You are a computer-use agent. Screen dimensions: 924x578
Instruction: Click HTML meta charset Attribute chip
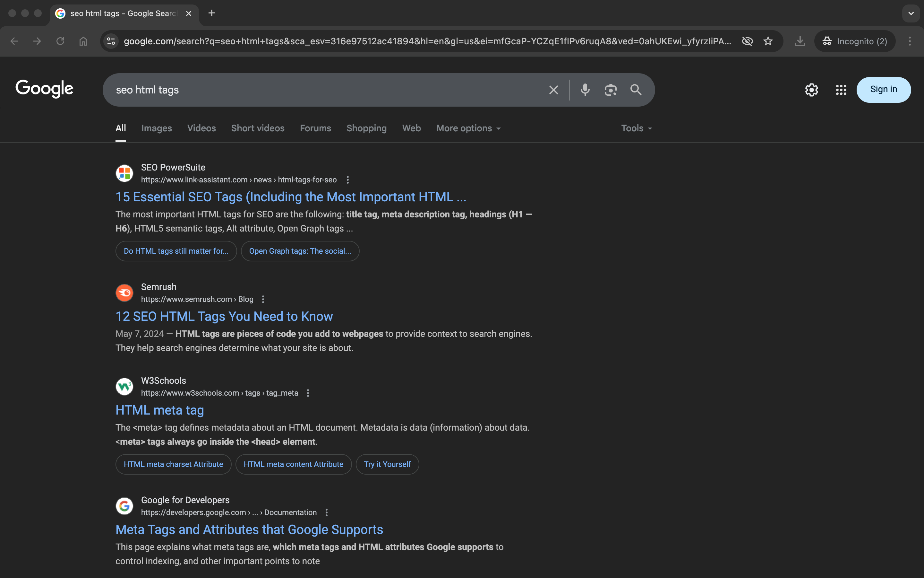(173, 464)
